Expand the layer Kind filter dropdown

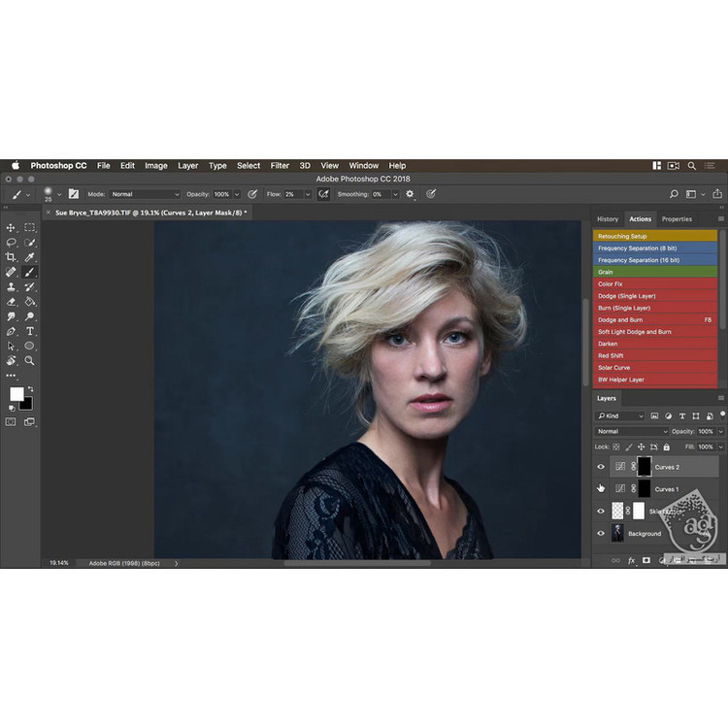(x=620, y=416)
